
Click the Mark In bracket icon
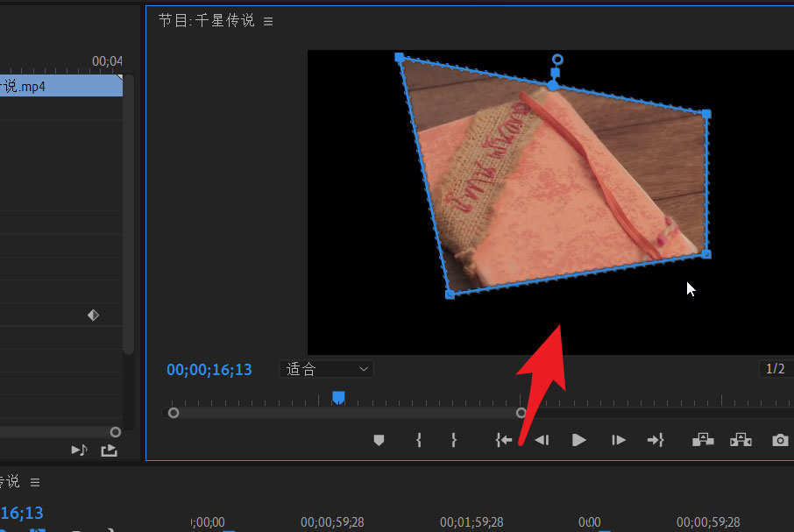419,440
